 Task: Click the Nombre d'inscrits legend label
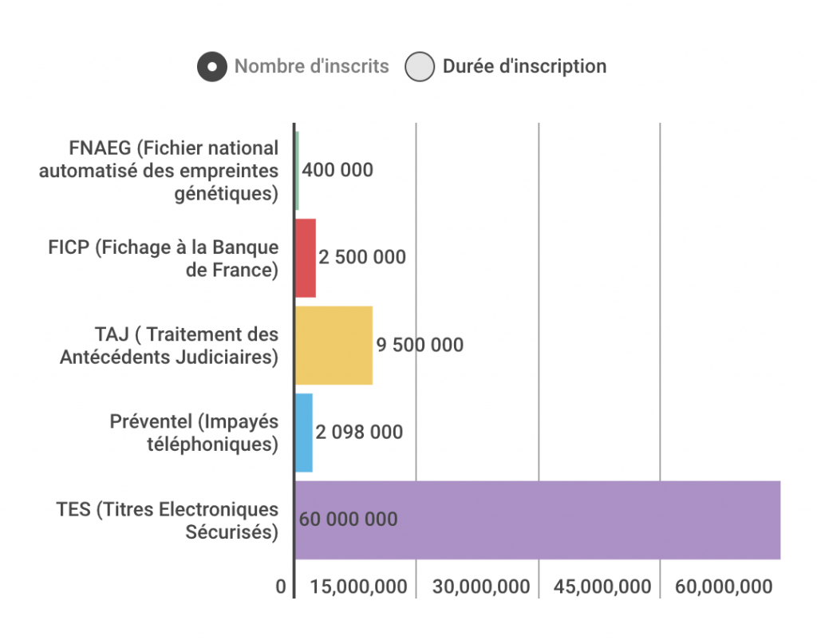coord(311,66)
